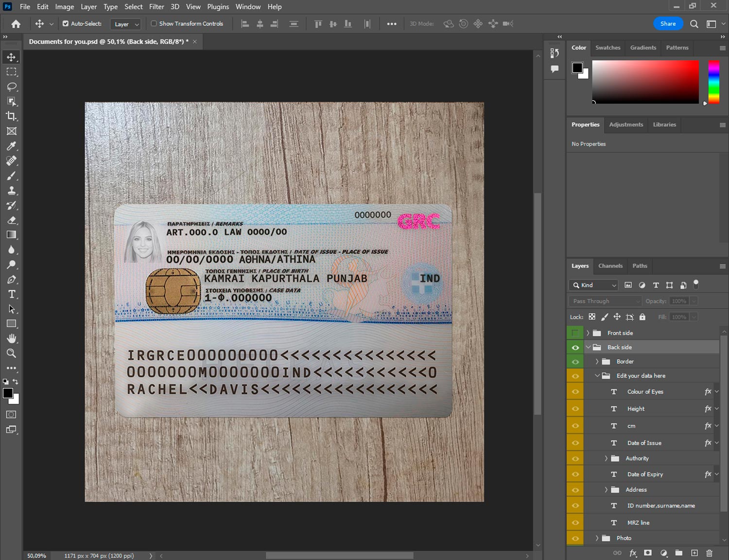
Task: Select the Horizontal Type tool
Action: [12, 294]
